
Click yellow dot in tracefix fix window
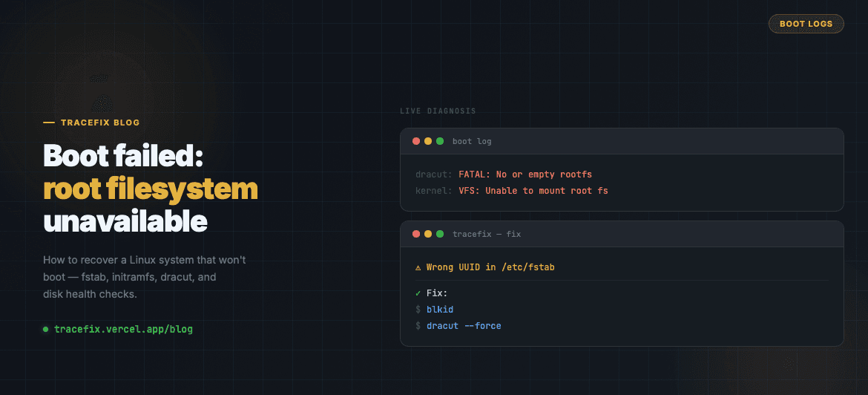(428, 234)
